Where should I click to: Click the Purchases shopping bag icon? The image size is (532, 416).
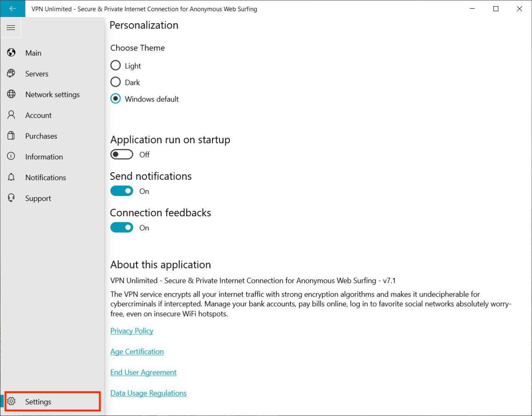(11, 136)
